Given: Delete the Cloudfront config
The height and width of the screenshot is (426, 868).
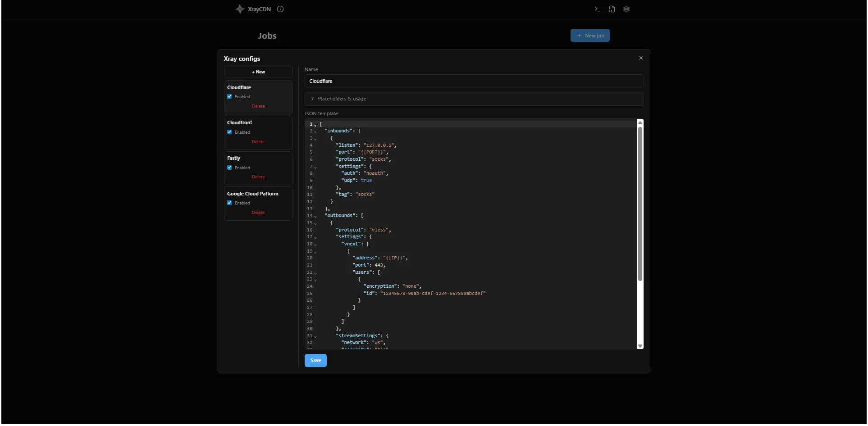Looking at the screenshot, I should (x=258, y=142).
